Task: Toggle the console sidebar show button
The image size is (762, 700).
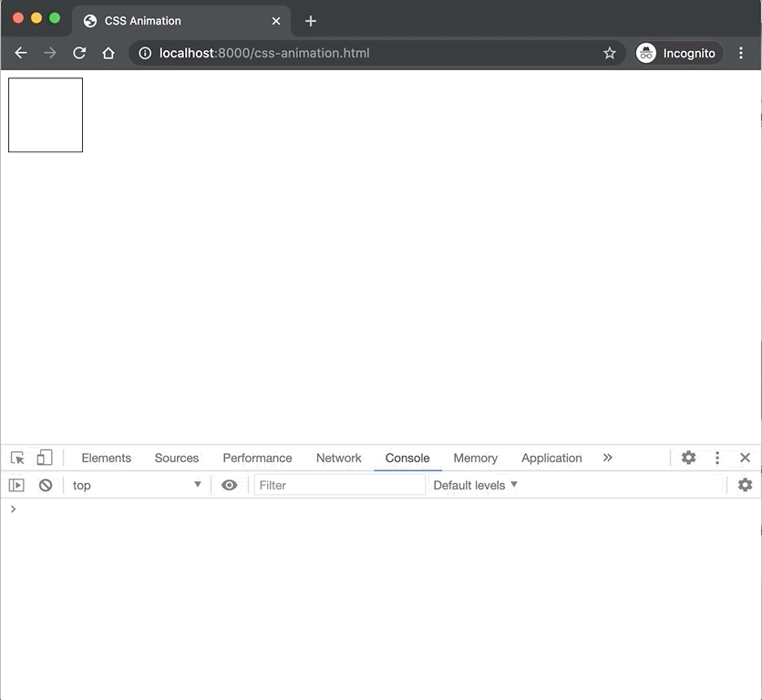Action: 16,484
